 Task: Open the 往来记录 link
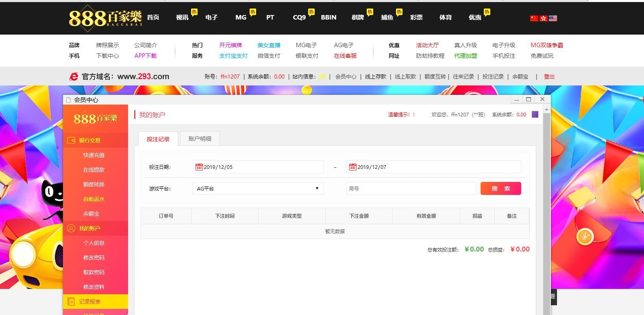pyautogui.click(x=463, y=77)
